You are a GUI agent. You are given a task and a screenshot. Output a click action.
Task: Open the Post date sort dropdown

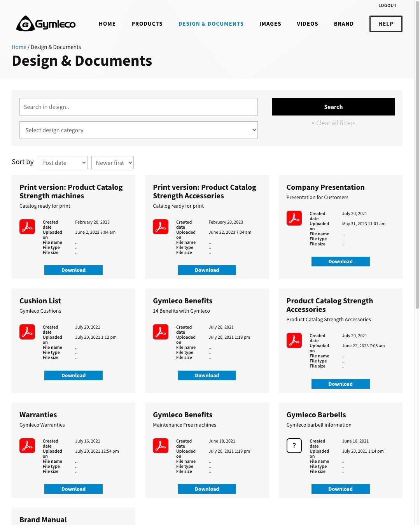click(x=63, y=163)
